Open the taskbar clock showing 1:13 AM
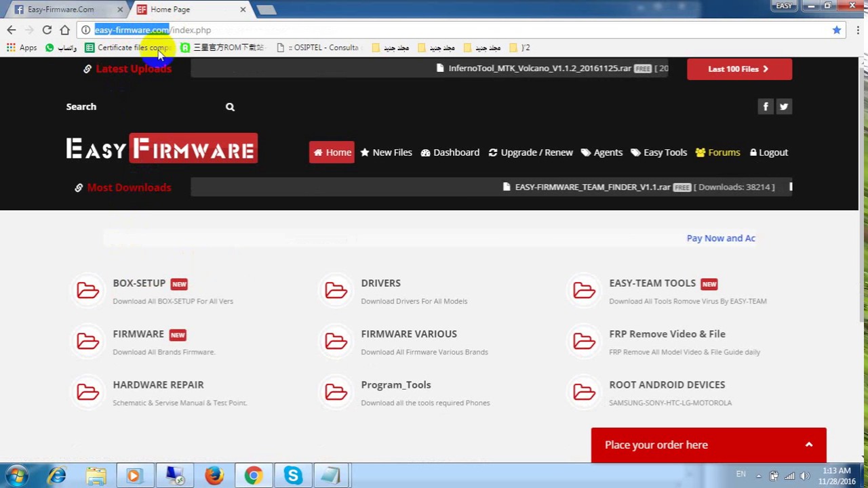This screenshot has height=488, width=868. pyautogui.click(x=836, y=476)
